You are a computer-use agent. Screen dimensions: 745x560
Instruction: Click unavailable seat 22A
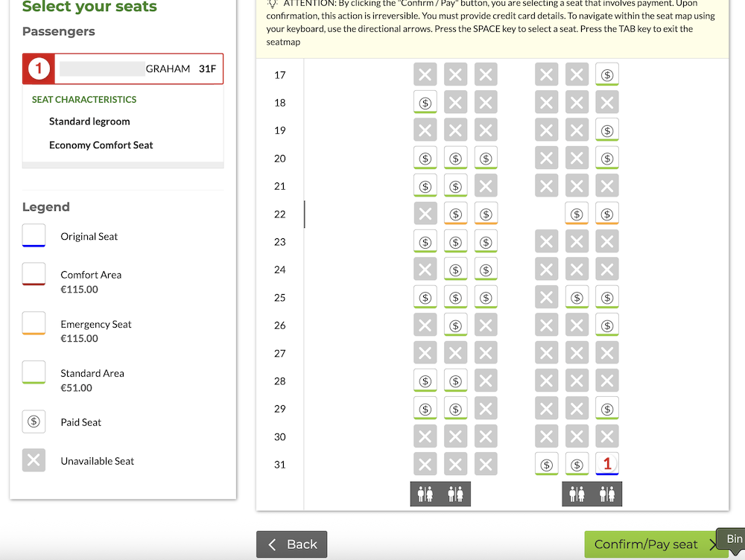425,214
